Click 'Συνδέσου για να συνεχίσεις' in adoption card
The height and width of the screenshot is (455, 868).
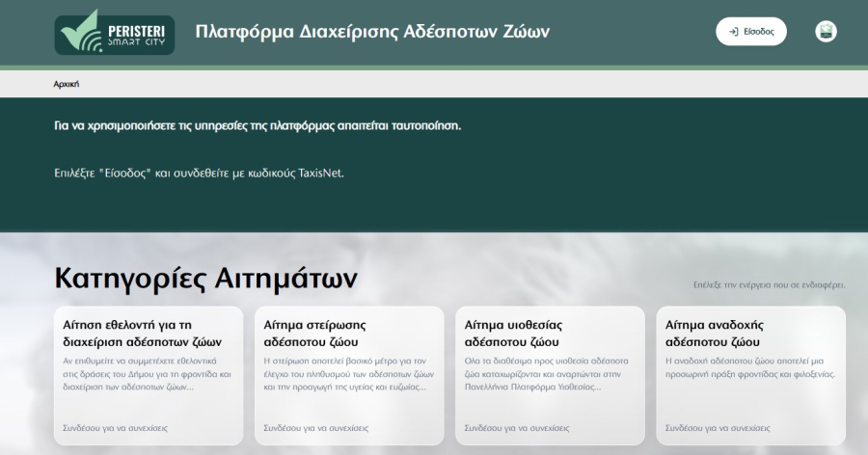[x=517, y=427]
